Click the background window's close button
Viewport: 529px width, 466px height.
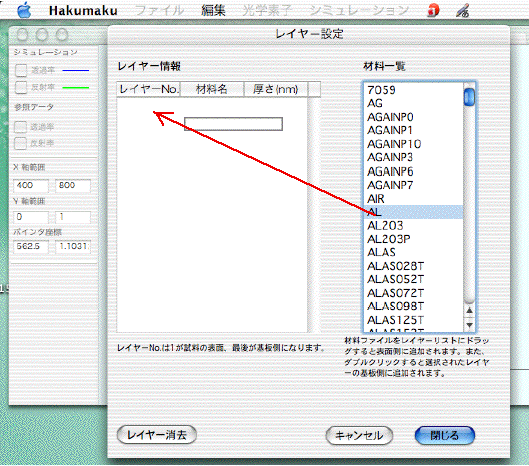pos(23,35)
